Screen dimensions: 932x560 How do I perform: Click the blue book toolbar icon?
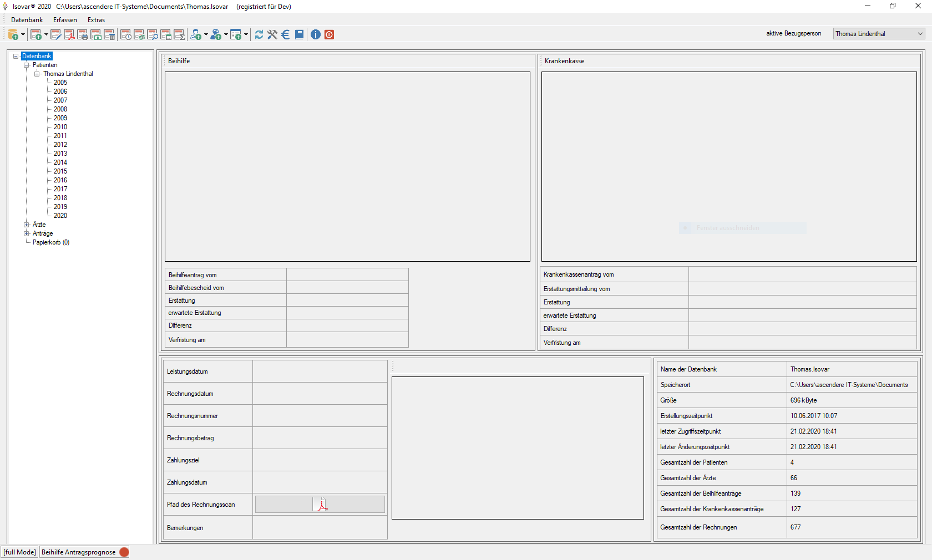pos(299,35)
